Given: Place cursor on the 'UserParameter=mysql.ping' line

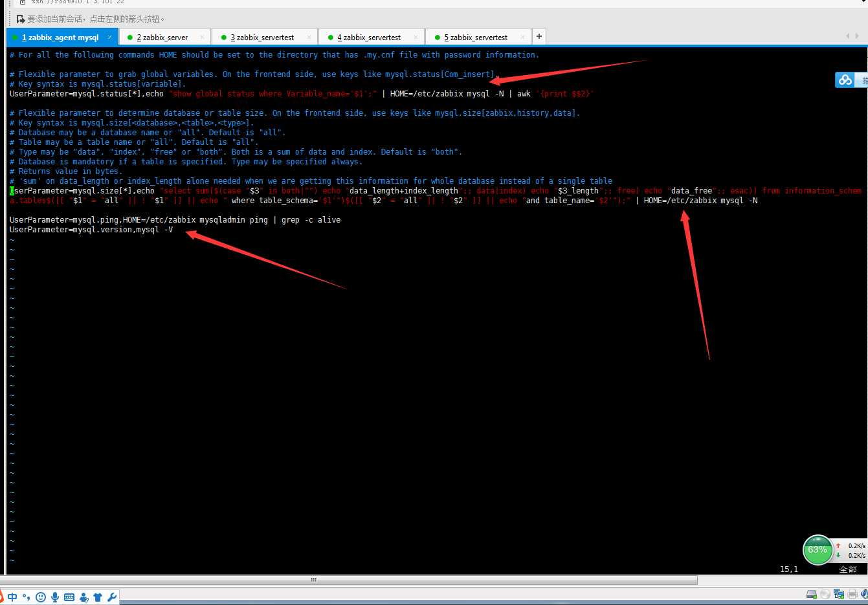Looking at the screenshot, I should coord(175,220).
